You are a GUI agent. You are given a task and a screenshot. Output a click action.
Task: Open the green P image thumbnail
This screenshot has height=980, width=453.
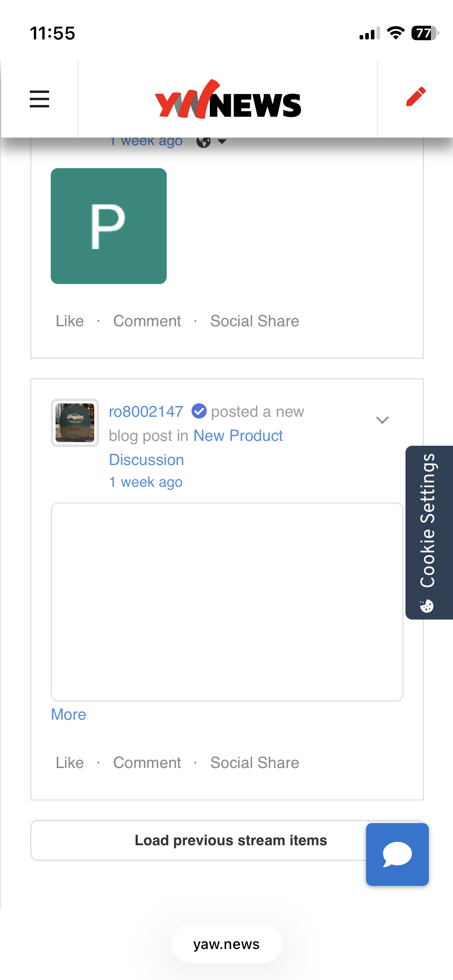pos(109,226)
